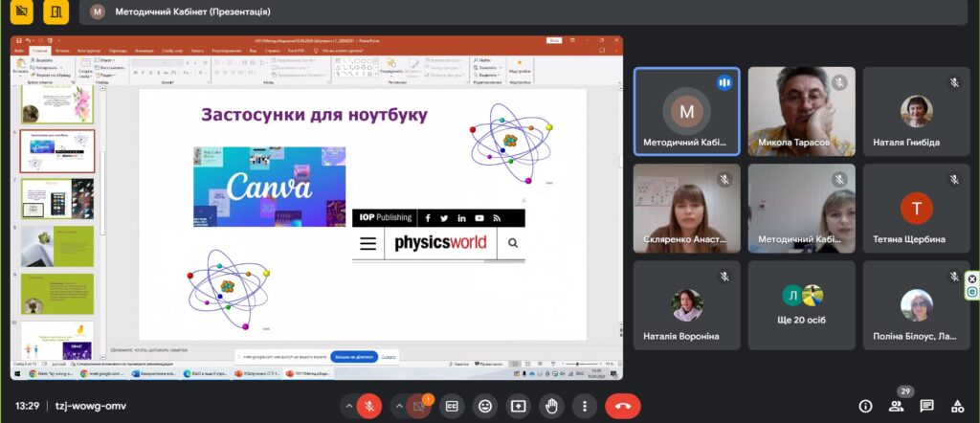Select Наталя Гнибіда participant tile
The height and width of the screenshot is (423, 980).
click(916, 111)
